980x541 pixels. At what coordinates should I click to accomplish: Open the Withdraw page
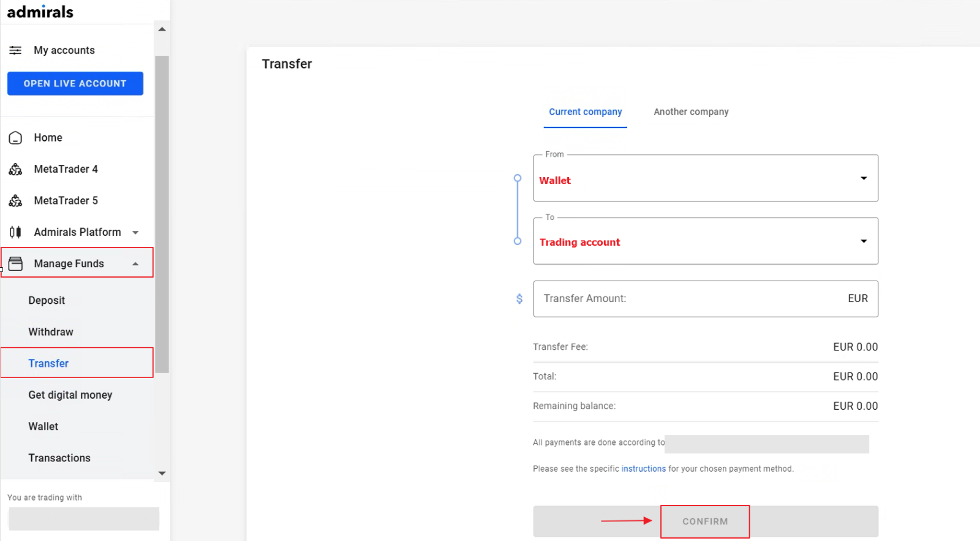point(51,332)
